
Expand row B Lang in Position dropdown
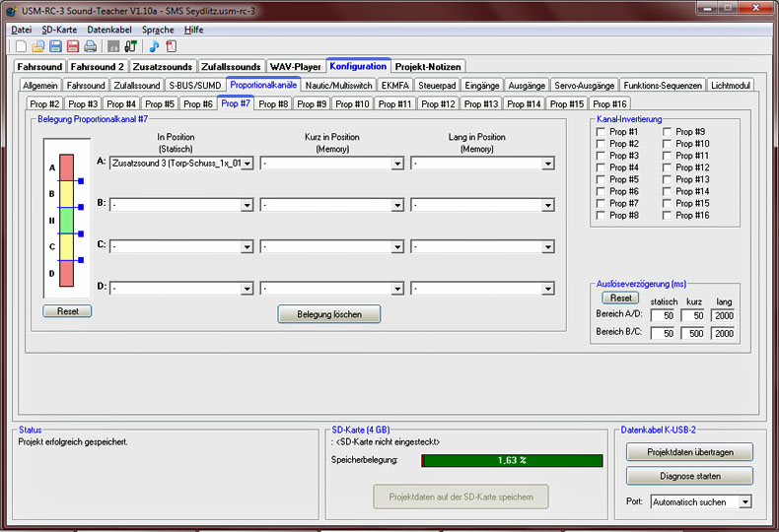[547, 205]
